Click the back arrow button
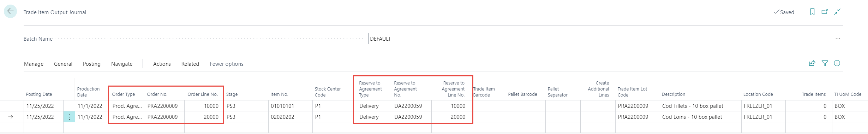This screenshot has height=134, width=868. coord(10,11)
